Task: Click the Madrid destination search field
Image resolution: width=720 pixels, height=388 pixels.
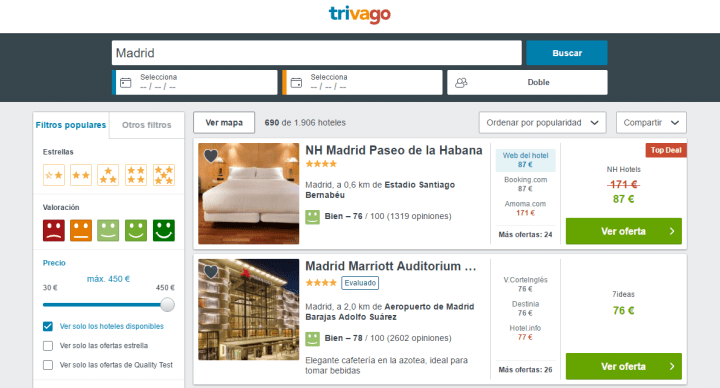Action: [316, 53]
